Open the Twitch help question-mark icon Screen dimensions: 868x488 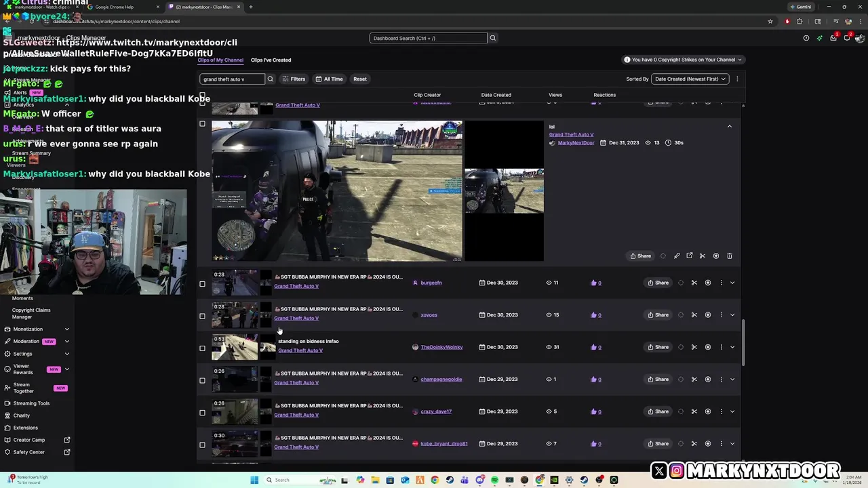tap(806, 38)
